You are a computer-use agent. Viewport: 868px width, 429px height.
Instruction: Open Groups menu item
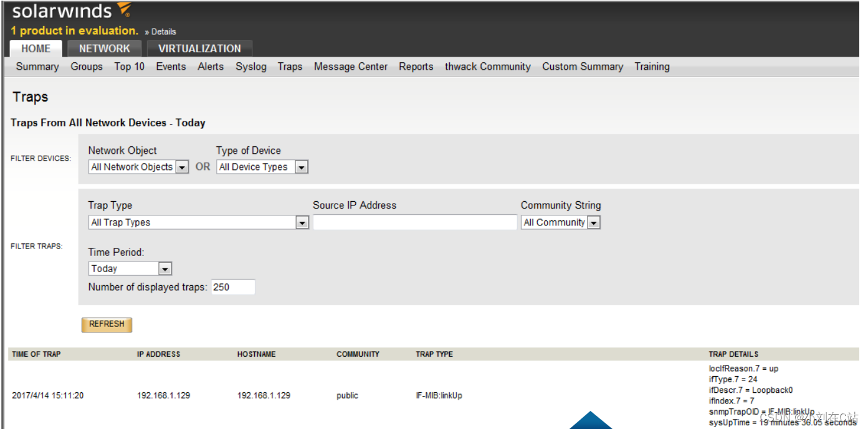click(87, 67)
